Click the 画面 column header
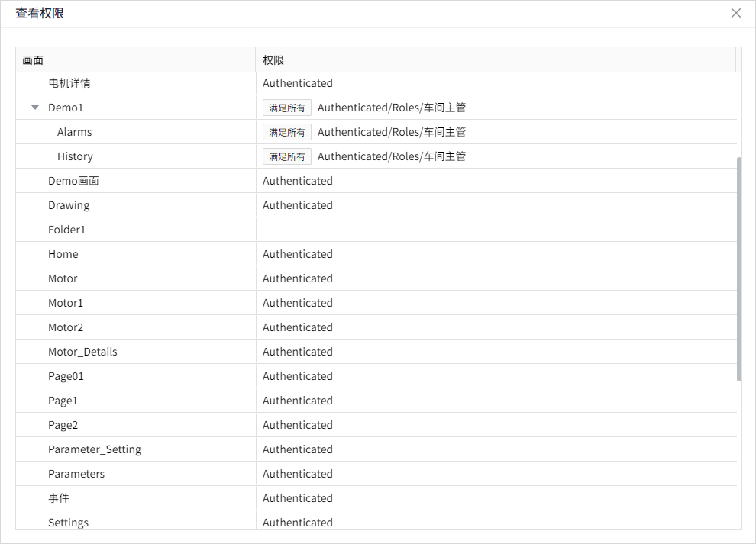Screen dimensions: 756x544 click(x=33, y=60)
